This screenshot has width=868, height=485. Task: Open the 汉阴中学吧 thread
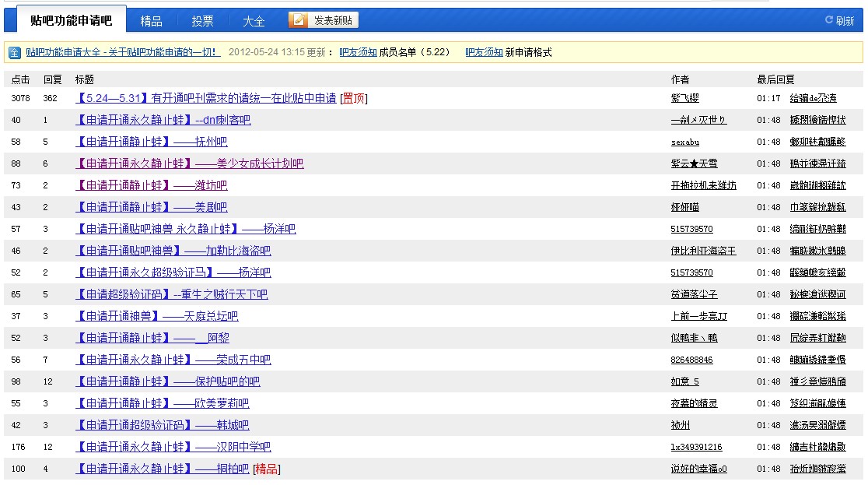pos(173,447)
